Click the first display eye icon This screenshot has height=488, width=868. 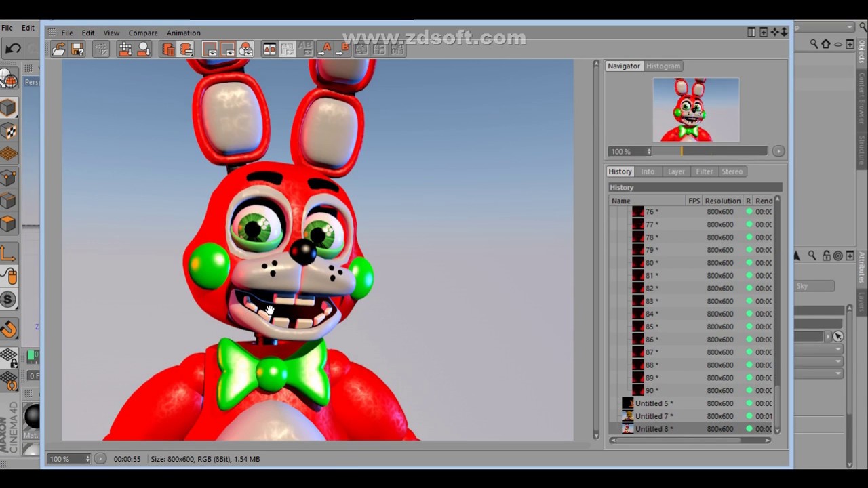tap(210, 49)
